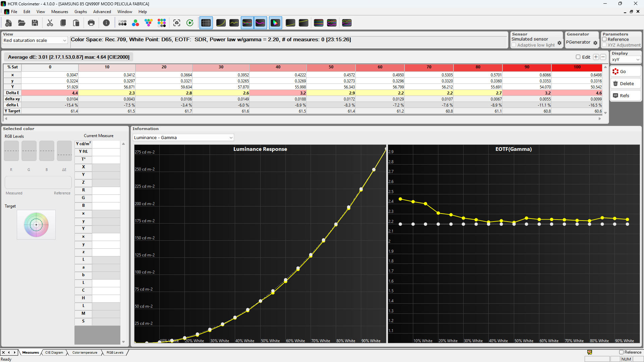This screenshot has width=644, height=362.
Task: Open a file with the folder icon
Action: 22,23
